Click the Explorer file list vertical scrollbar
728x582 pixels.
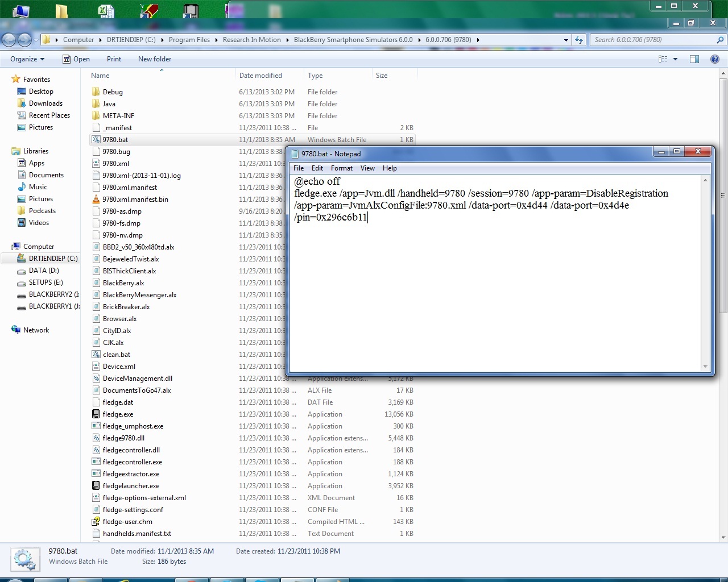point(723,196)
